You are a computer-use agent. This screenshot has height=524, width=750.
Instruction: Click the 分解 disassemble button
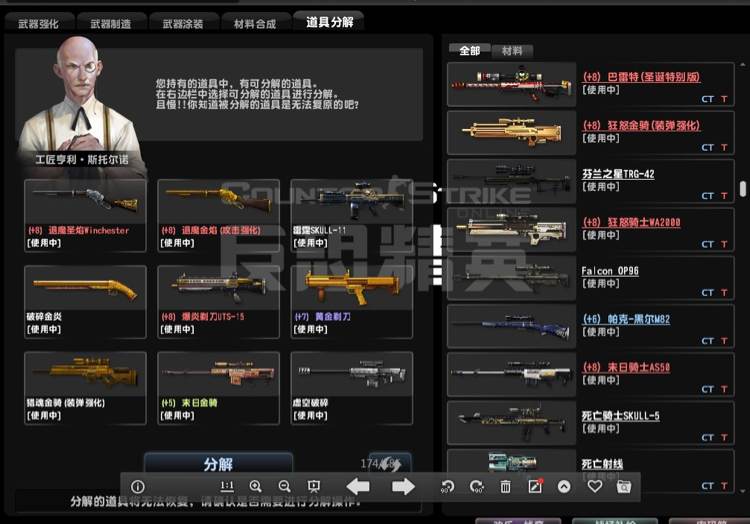point(218,463)
